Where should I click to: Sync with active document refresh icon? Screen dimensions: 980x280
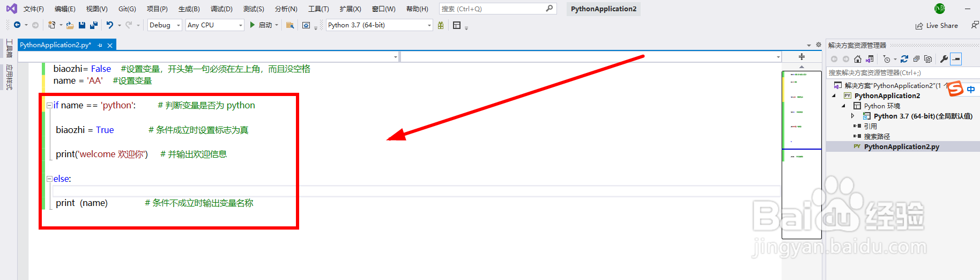(904, 59)
